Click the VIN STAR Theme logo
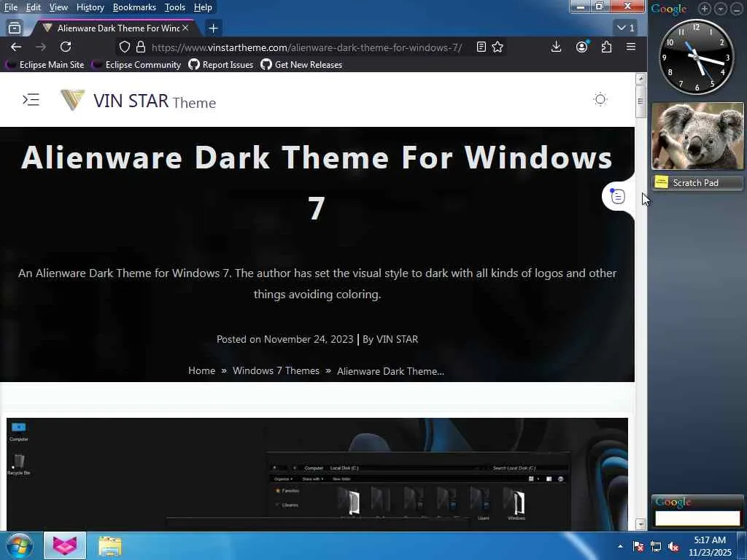This screenshot has width=747, height=560. [138, 101]
